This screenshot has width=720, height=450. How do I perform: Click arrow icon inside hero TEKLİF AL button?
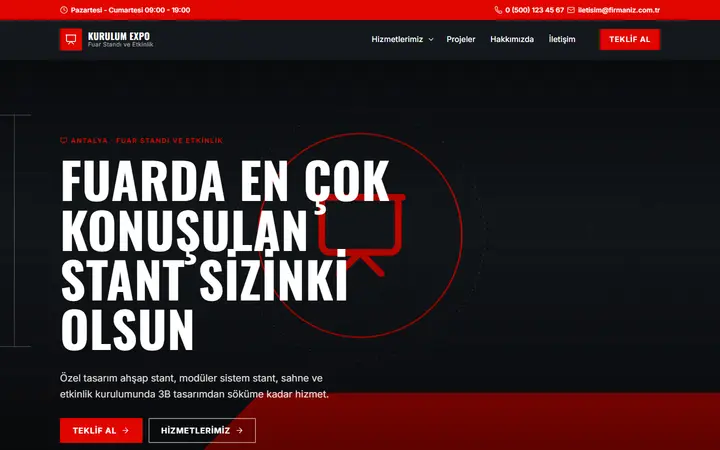click(125, 431)
